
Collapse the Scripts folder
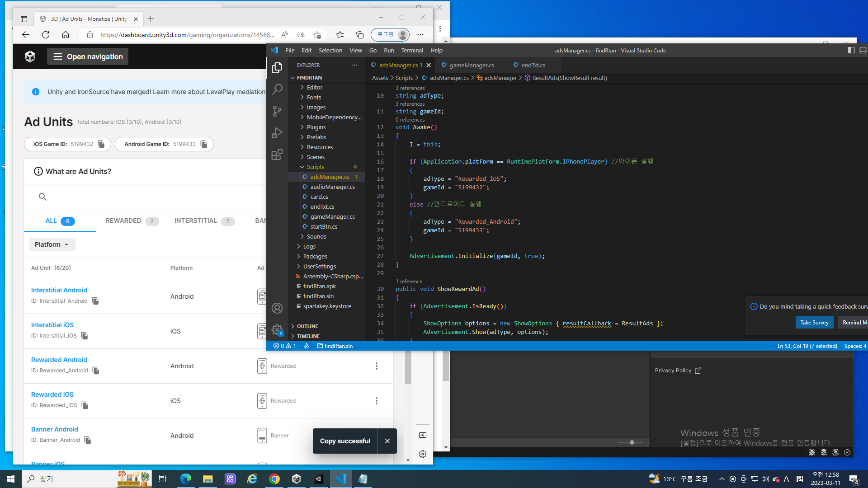click(316, 167)
